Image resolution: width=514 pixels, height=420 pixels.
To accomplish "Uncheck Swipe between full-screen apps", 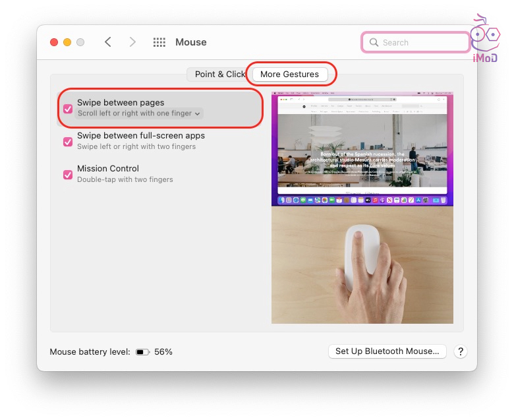I will (68, 142).
